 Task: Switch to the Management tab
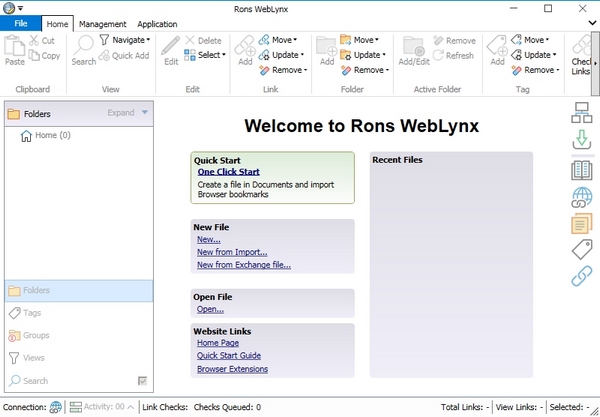(x=103, y=24)
